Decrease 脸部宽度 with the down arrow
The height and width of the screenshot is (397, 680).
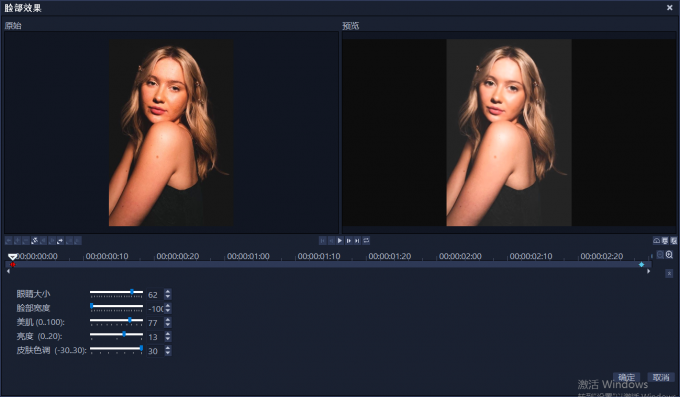pyautogui.click(x=168, y=311)
